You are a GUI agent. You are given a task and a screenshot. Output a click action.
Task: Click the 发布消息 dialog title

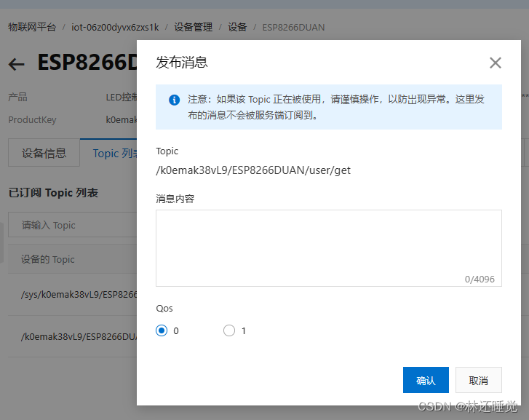181,63
